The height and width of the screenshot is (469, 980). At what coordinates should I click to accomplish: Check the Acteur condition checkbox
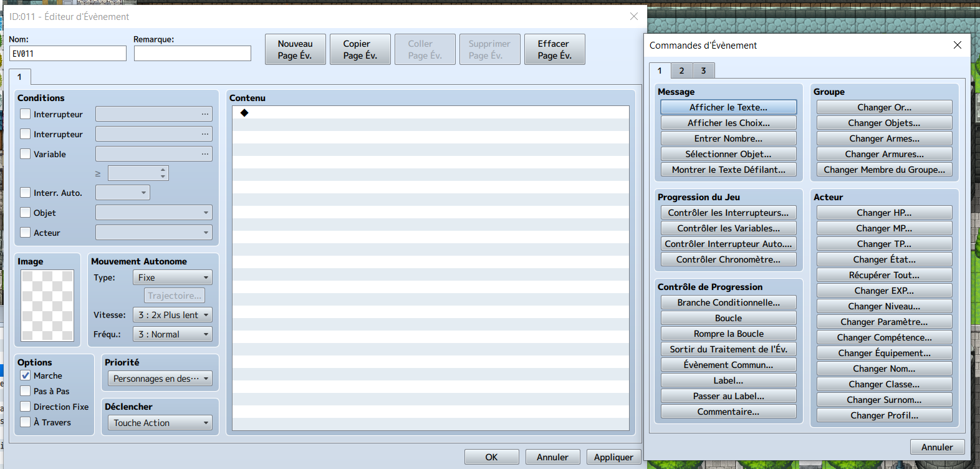pos(26,233)
